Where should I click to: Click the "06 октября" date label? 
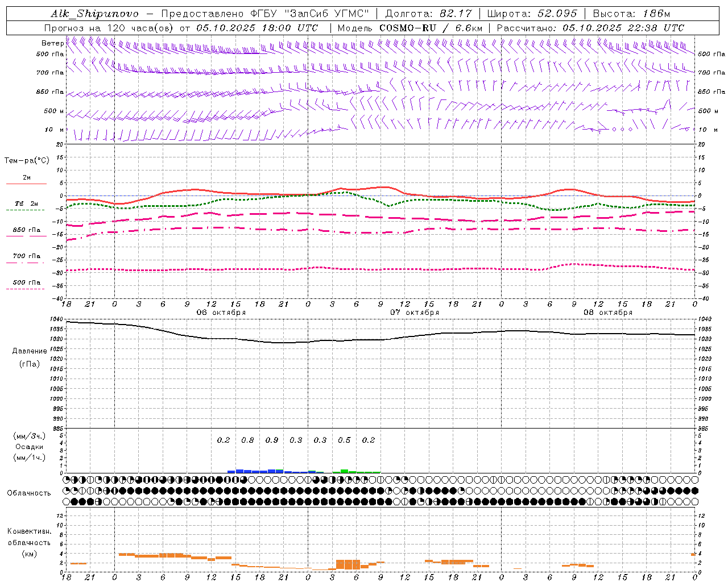(x=221, y=312)
